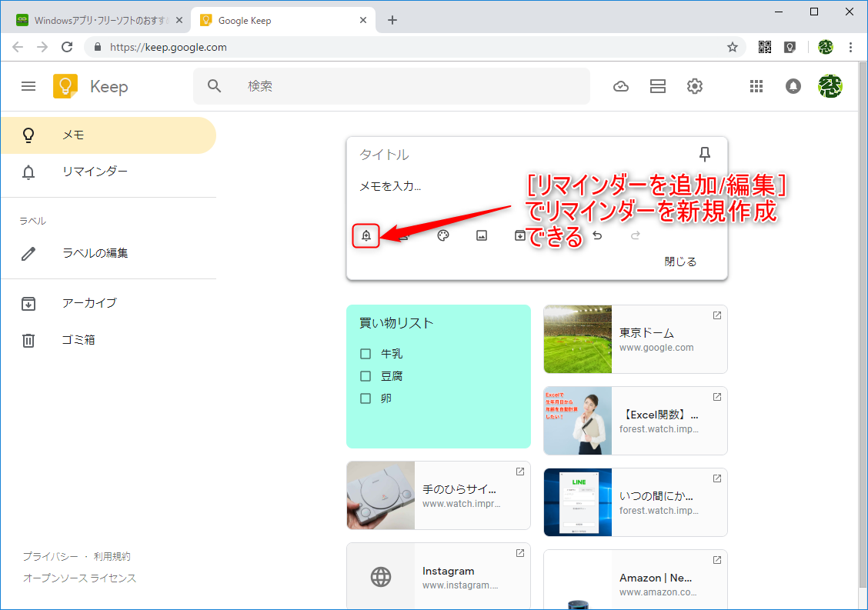The height and width of the screenshot is (610, 868).
Task: Expand the main navigation hamburger menu
Action: 28,86
